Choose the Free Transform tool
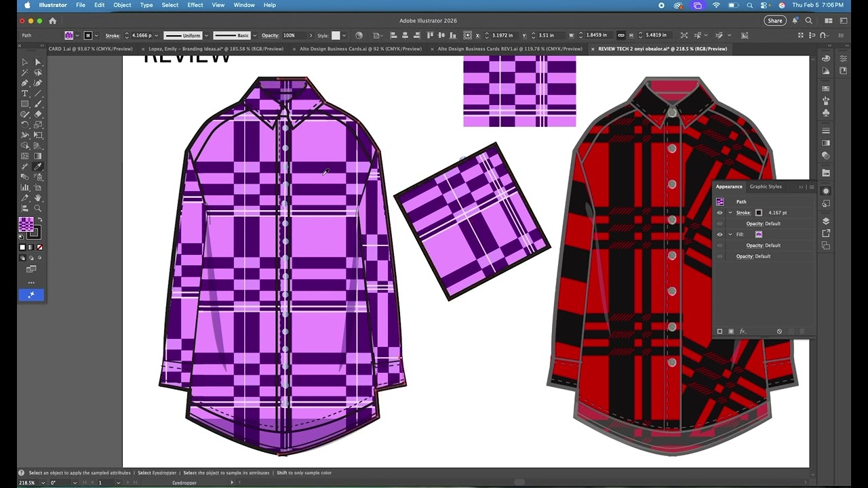 (x=38, y=135)
